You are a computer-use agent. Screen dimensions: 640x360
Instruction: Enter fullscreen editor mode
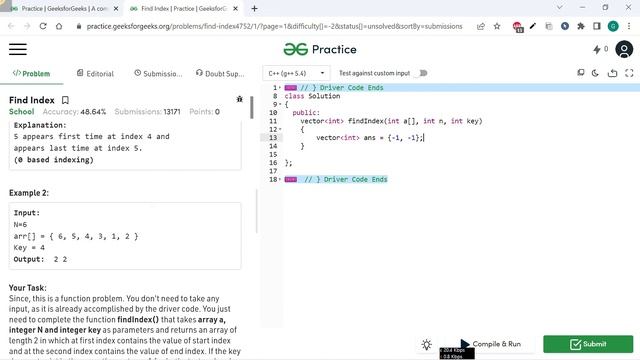coord(629,73)
